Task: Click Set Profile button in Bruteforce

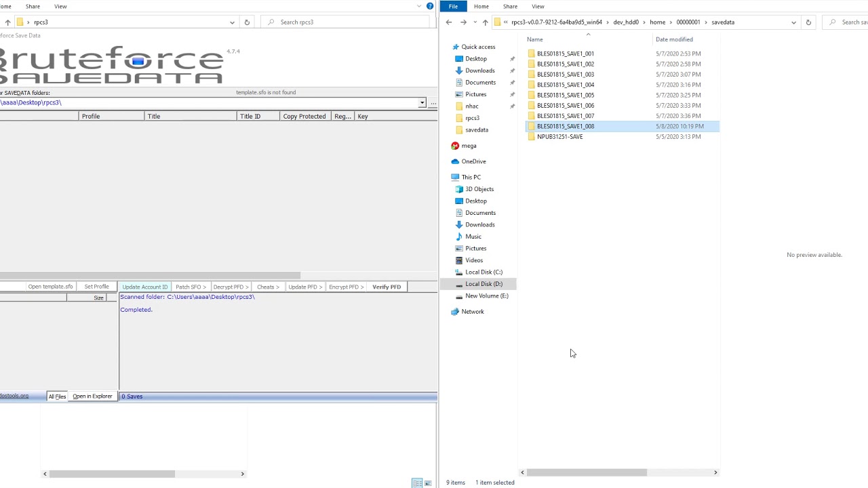Action: click(x=96, y=287)
